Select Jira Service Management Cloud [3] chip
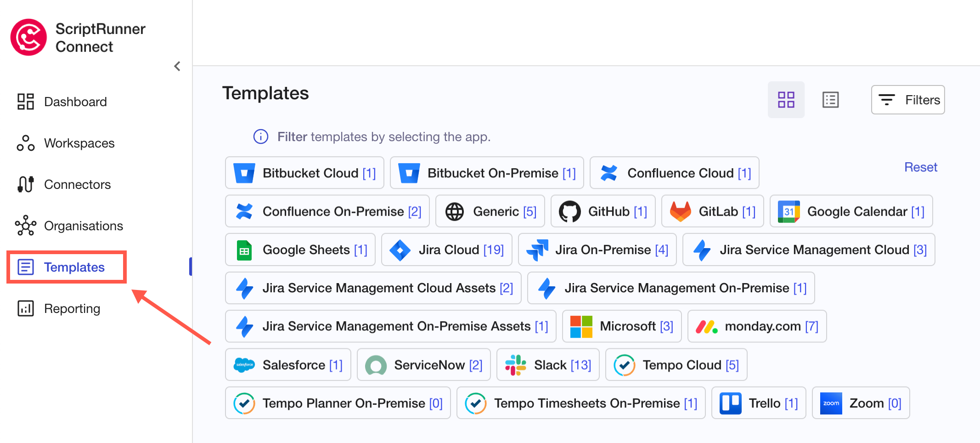The image size is (980, 443). pos(809,250)
